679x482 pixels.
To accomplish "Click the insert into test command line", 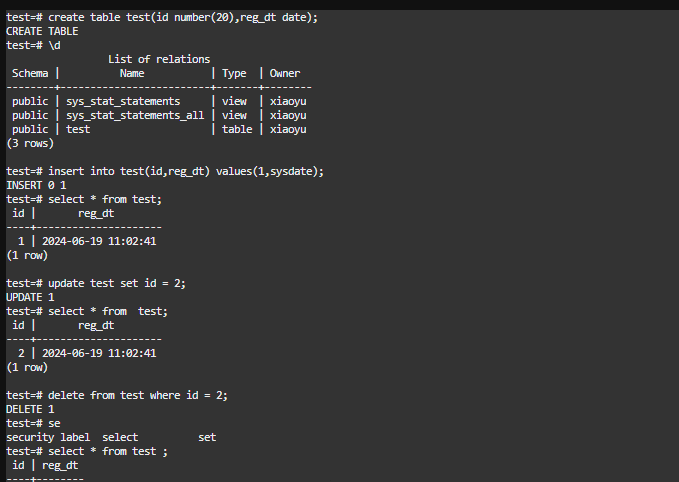I will tap(165, 171).
